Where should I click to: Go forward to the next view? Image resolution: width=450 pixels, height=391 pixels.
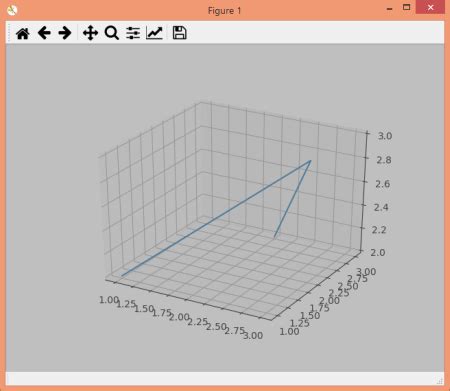tap(65, 33)
